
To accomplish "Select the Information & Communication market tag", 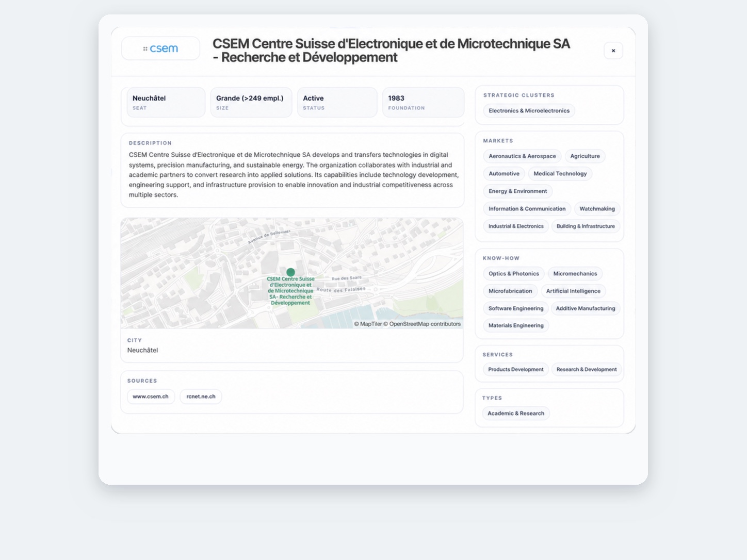I will 527,209.
